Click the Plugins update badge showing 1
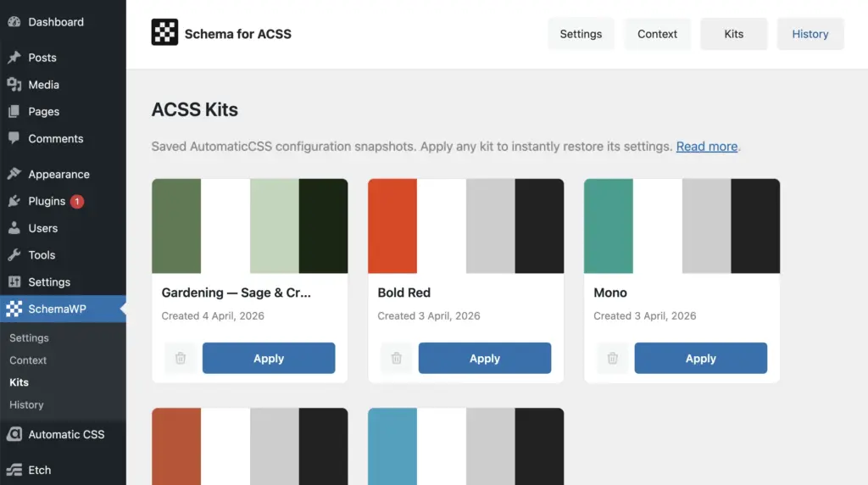 pos(77,202)
